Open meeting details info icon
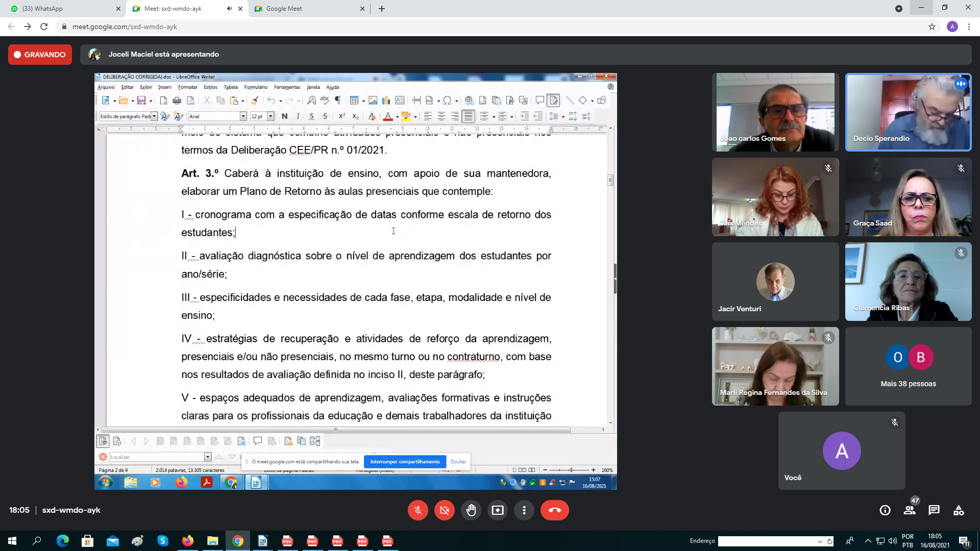This screenshot has width=980, height=551. pyautogui.click(x=885, y=510)
